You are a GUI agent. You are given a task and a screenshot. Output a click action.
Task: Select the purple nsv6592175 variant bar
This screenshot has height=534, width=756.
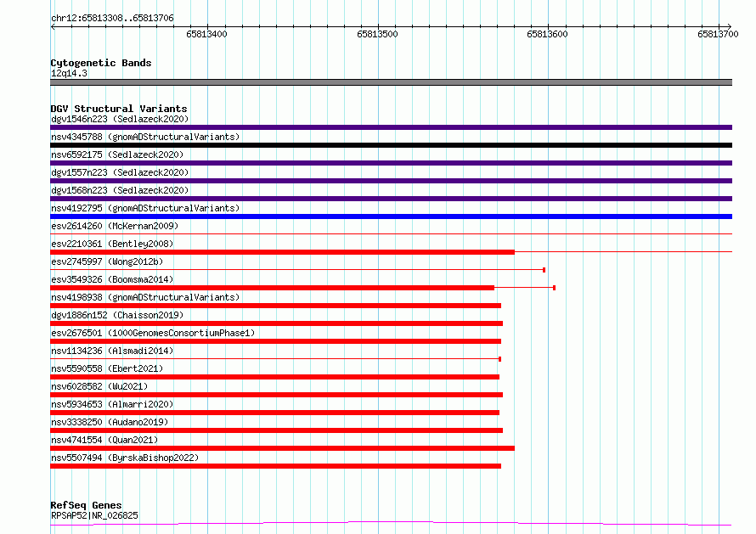point(391,163)
